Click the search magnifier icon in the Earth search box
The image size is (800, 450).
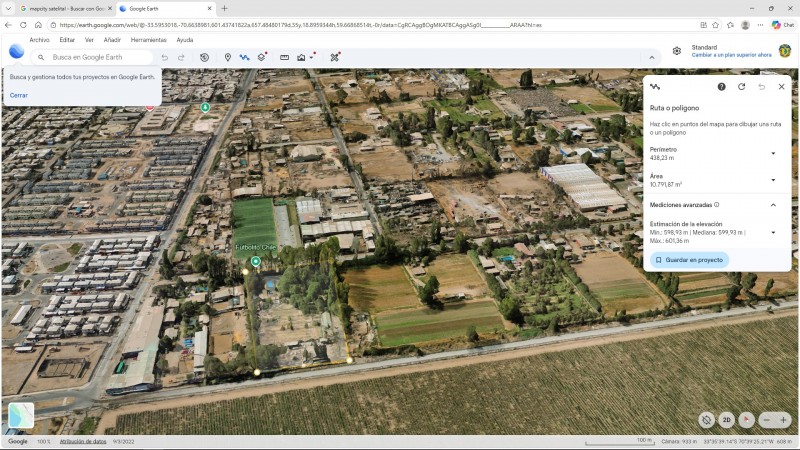(41, 58)
